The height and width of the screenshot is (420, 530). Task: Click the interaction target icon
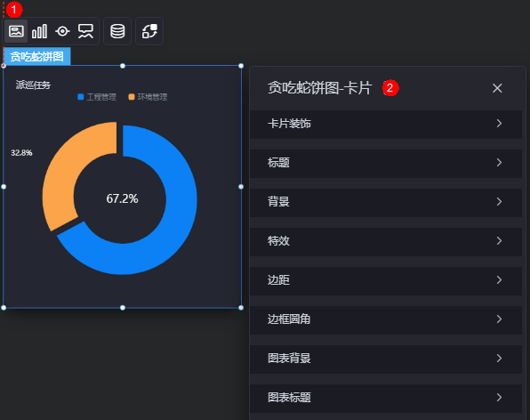pos(62,31)
